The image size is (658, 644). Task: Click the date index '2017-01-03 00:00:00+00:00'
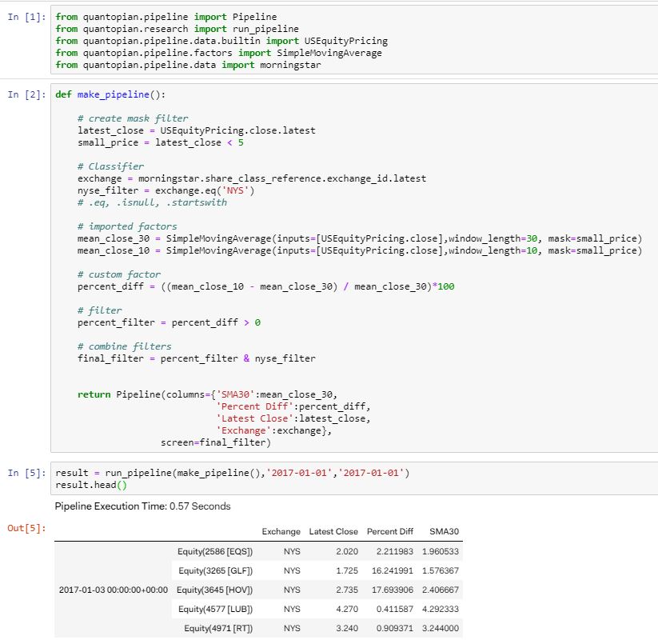pos(114,590)
